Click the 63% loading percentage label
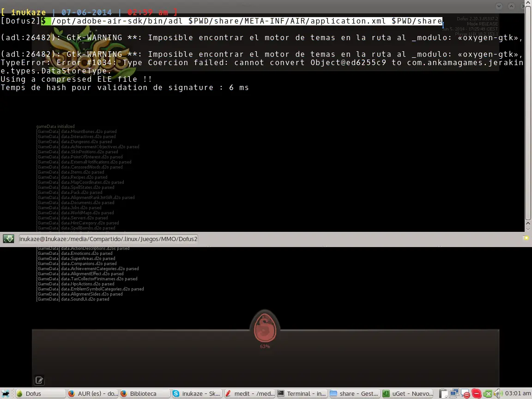Screen dimensions: 532x399 [x=265, y=346]
